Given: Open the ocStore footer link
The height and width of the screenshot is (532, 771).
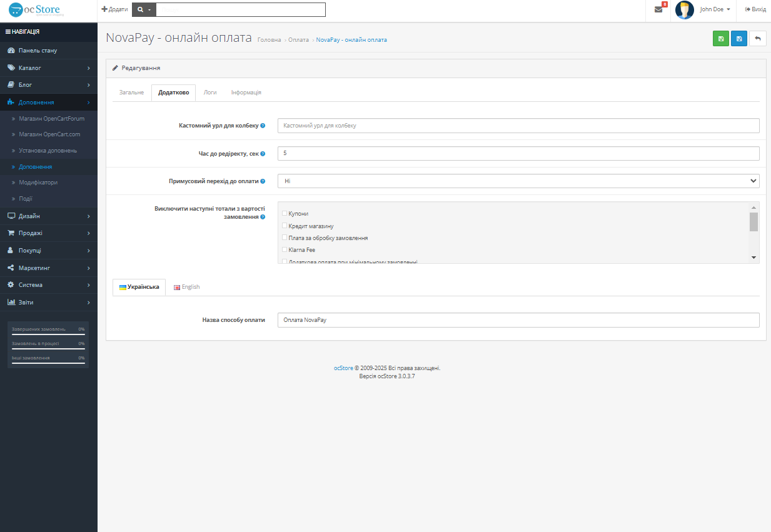Looking at the screenshot, I should click(x=343, y=368).
